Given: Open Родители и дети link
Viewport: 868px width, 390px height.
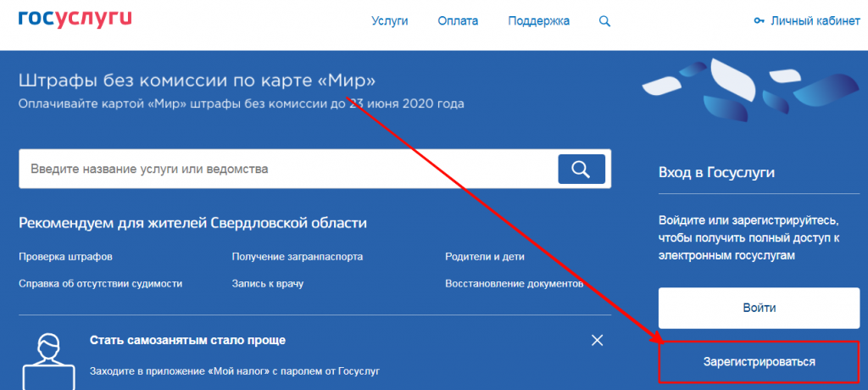Looking at the screenshot, I should click(485, 256).
